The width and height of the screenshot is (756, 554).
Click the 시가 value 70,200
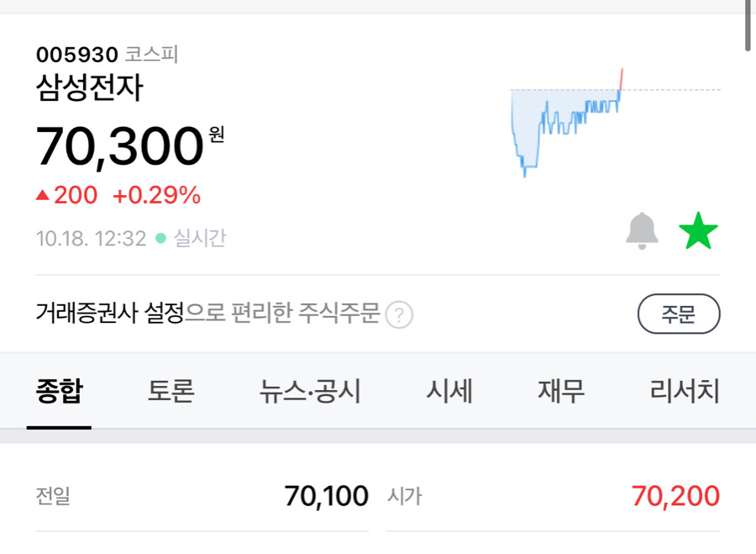point(675,496)
